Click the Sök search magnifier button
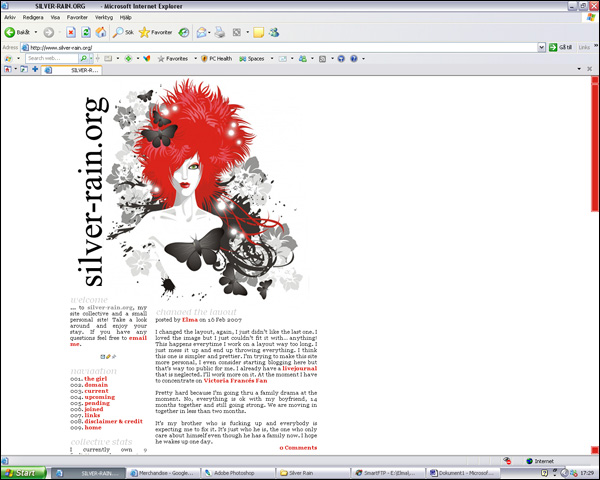 click(x=123, y=33)
